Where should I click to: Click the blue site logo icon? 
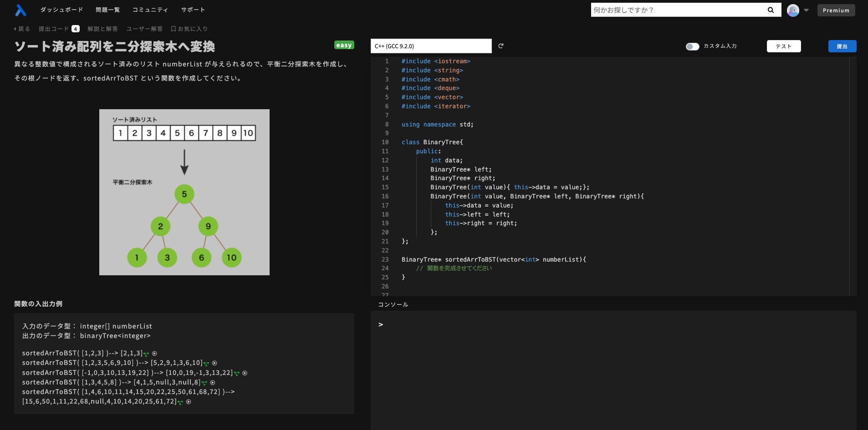click(20, 10)
